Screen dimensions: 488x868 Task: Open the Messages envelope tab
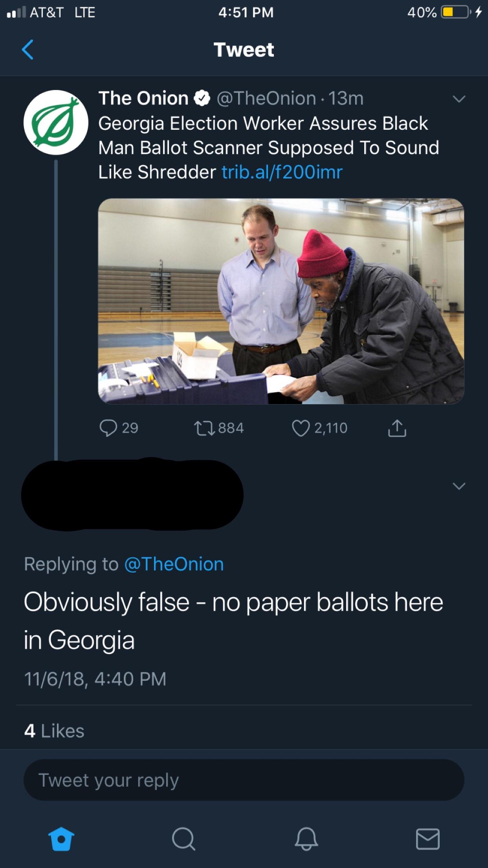click(x=427, y=839)
